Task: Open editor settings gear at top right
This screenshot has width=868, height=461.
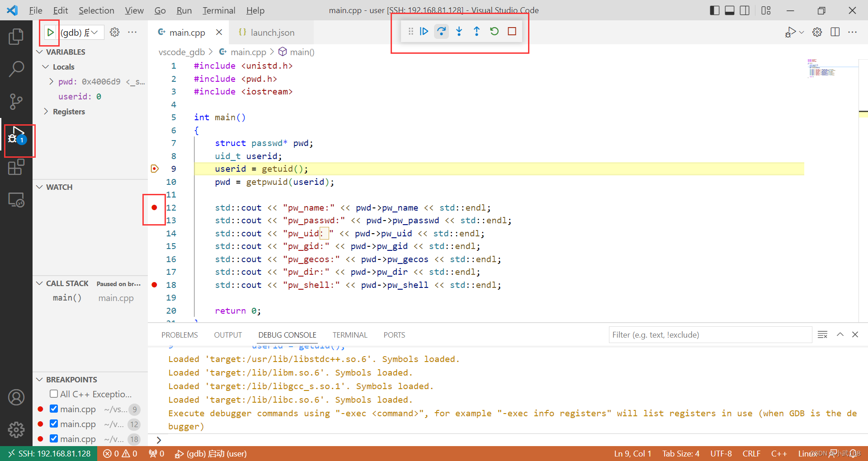Action: 817,32
